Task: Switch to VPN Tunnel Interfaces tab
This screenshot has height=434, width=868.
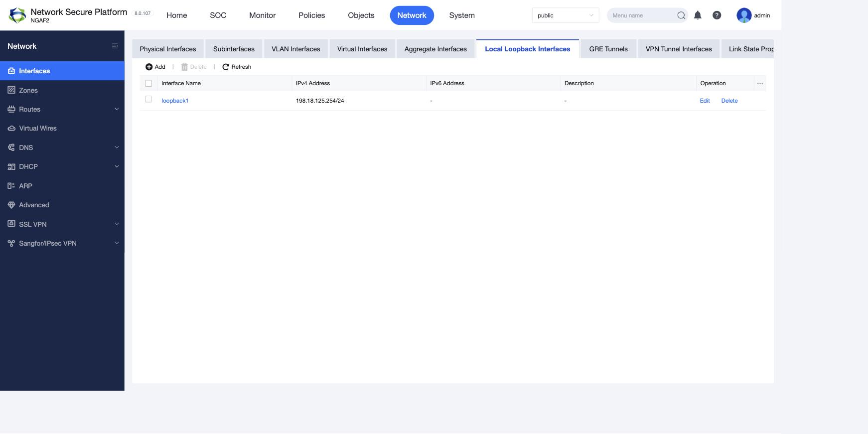Action: [679, 49]
